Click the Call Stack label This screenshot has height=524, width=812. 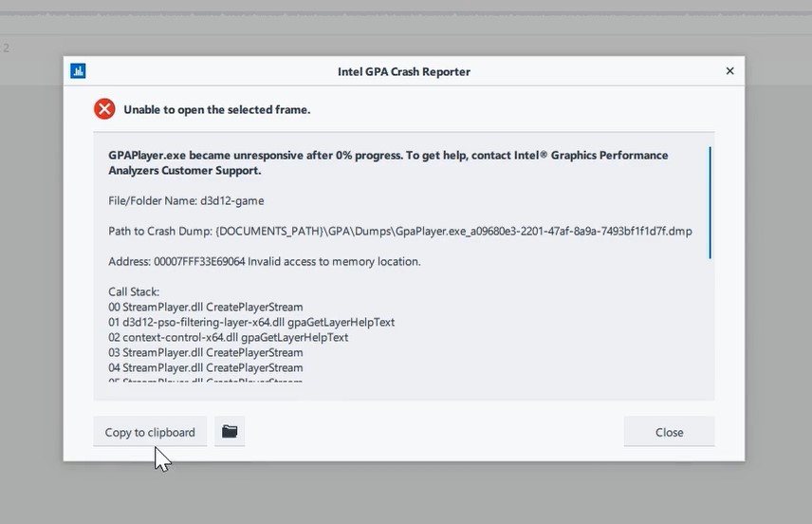point(134,291)
